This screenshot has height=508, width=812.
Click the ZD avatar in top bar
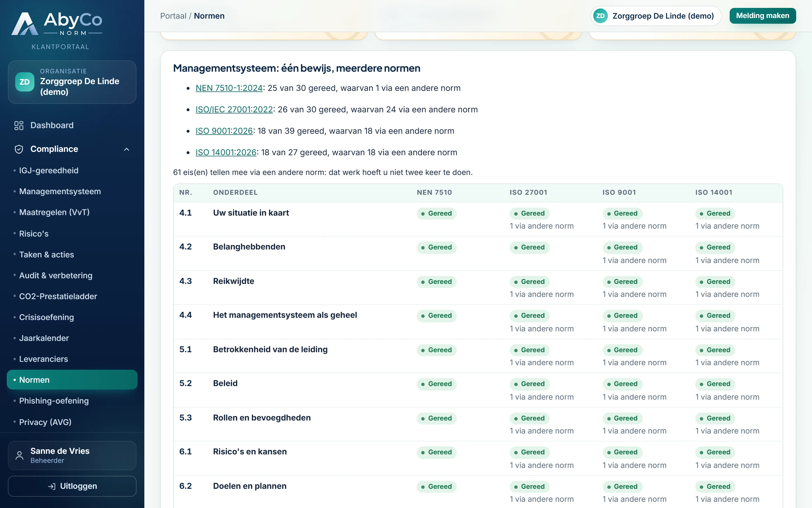coord(600,16)
